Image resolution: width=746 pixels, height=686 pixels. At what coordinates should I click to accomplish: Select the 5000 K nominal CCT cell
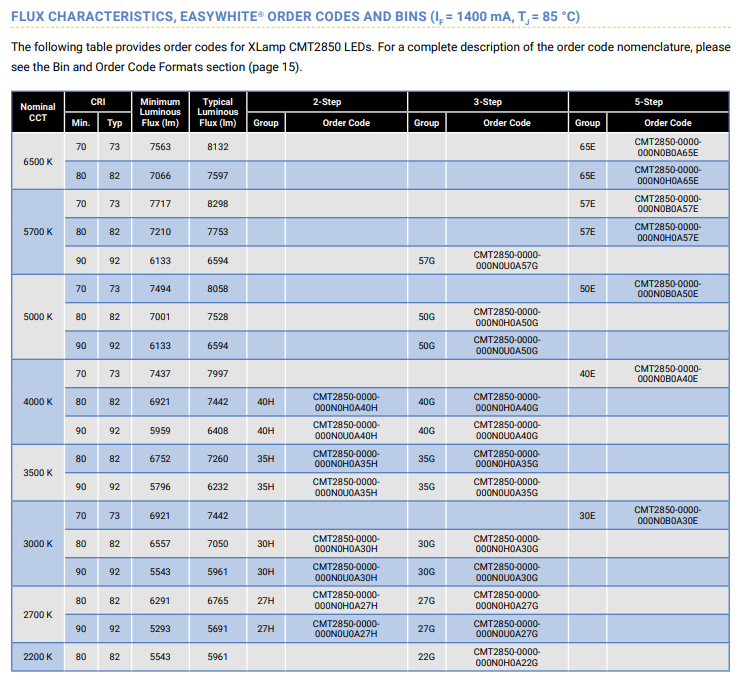[38, 317]
